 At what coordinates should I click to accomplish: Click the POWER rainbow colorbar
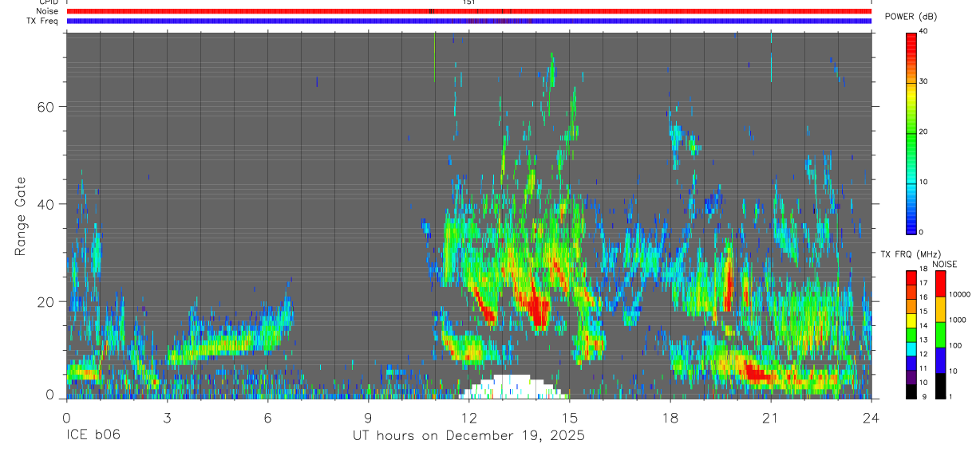(x=911, y=132)
